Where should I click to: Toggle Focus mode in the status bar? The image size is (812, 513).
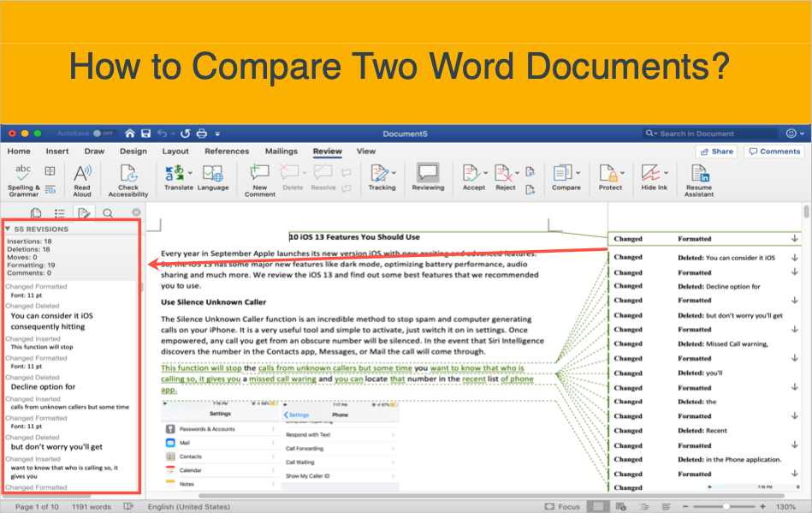[562, 506]
